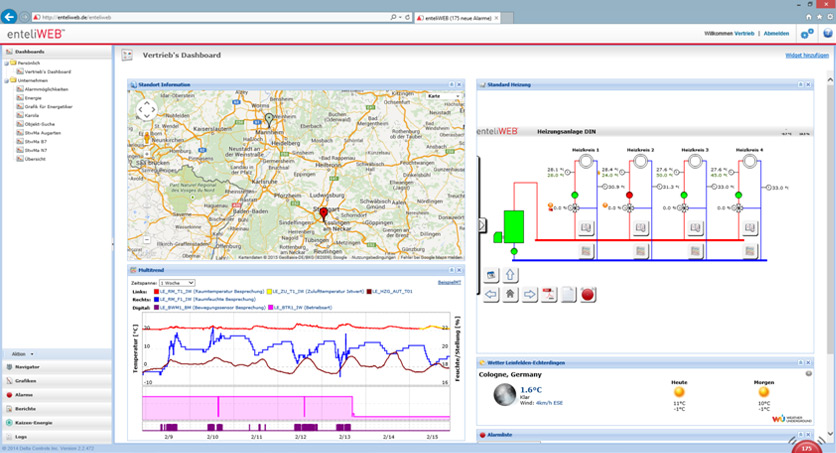
Task: Click yellow swatch for LE_ZU_T1_IW series
Action: pos(269,292)
